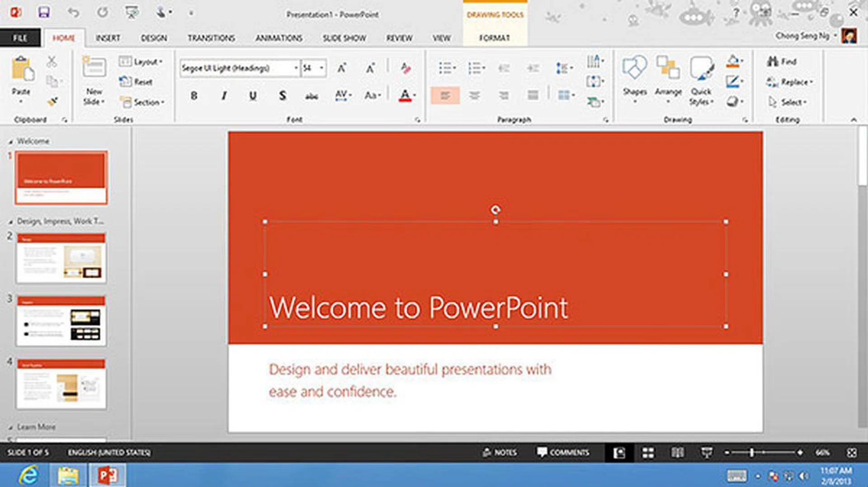Image resolution: width=868 pixels, height=487 pixels.
Task: Click the Save icon in quick access toolbar
Action: [x=44, y=12]
